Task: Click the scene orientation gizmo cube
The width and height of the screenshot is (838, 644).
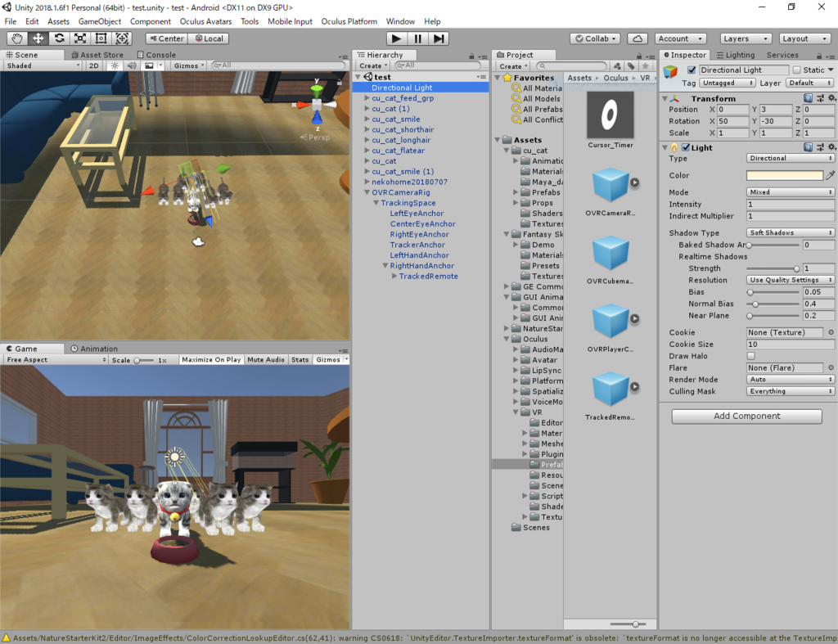Action: pyautogui.click(x=317, y=104)
